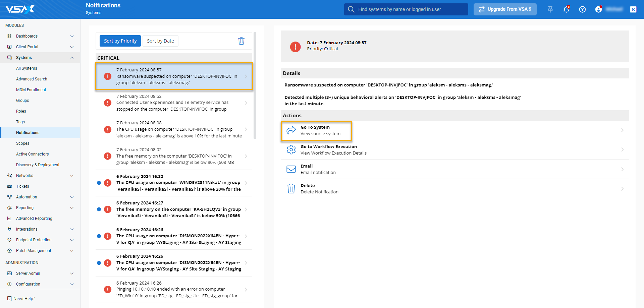644x308 pixels.
Task: Click the Delete Notification trash icon
Action: [x=291, y=189]
